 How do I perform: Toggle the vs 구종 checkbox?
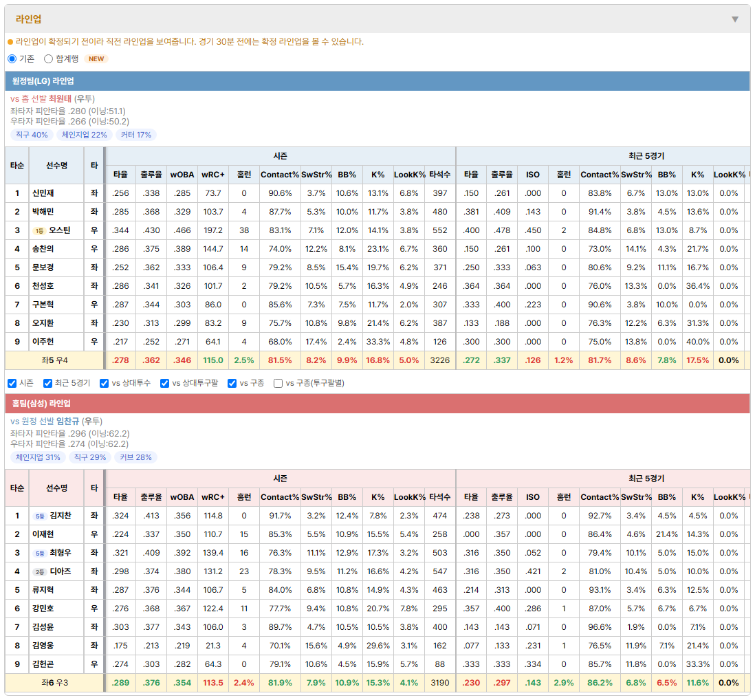pos(232,383)
